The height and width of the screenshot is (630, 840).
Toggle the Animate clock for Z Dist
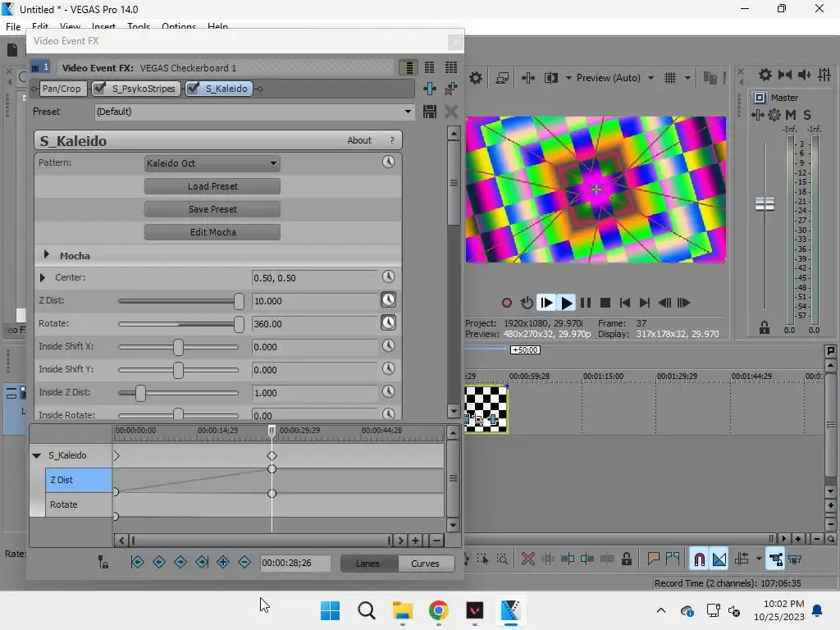pos(388,299)
